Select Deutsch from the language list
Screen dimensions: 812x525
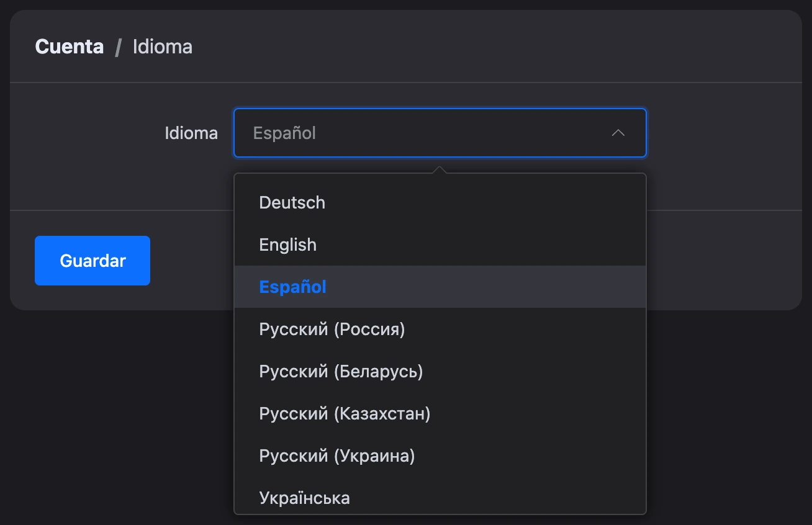pyautogui.click(x=440, y=202)
